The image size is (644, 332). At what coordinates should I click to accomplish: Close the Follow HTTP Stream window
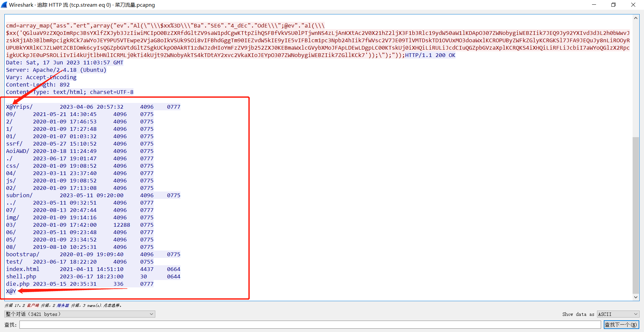[x=633, y=5]
